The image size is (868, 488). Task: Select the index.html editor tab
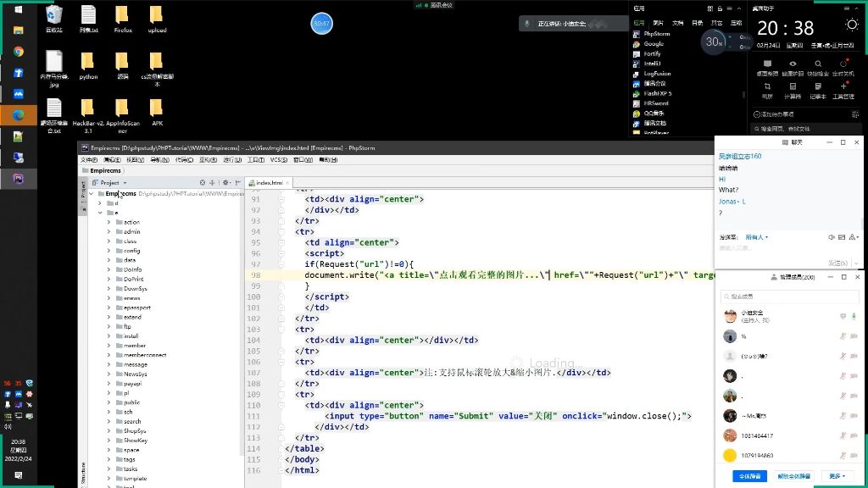(269, 183)
